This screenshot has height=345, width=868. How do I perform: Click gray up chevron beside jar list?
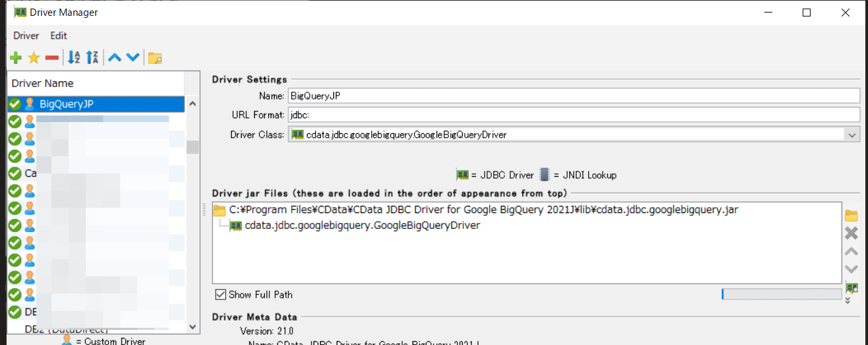(x=851, y=251)
